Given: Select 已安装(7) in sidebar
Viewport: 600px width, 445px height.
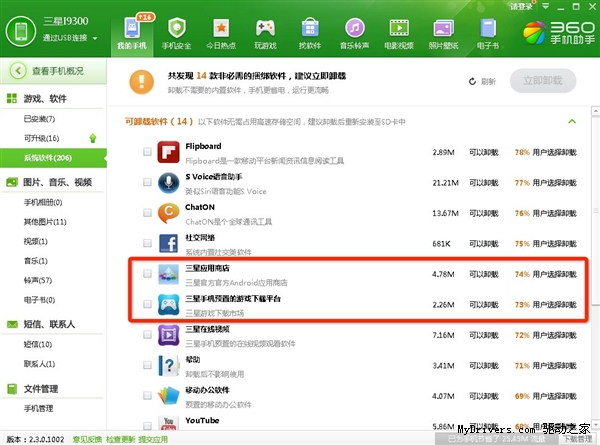Looking at the screenshot, I should (39, 119).
